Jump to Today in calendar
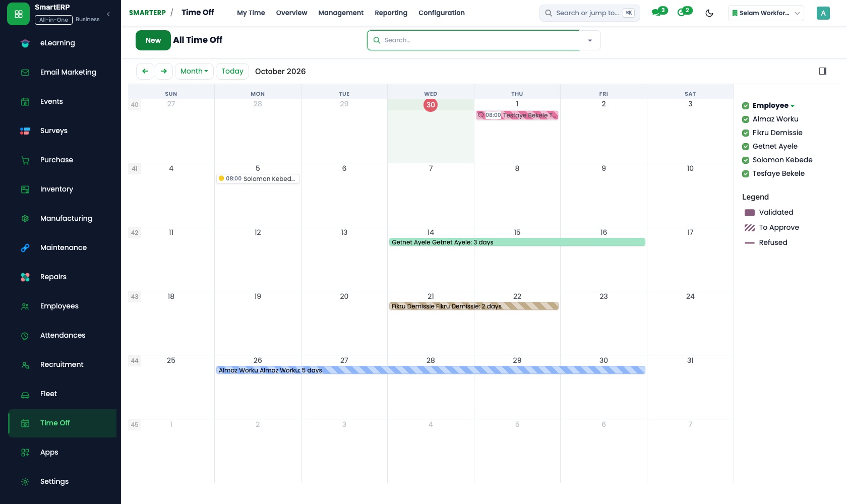The image size is (847, 504). [232, 71]
